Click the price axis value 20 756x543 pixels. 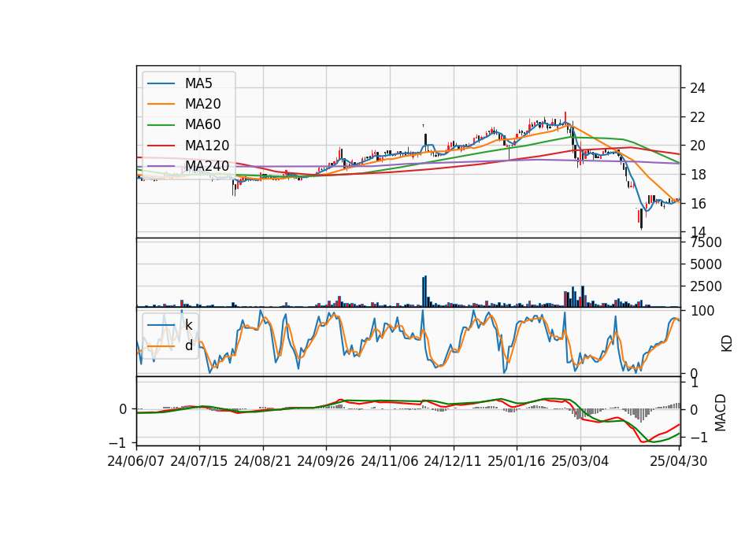(x=698, y=146)
